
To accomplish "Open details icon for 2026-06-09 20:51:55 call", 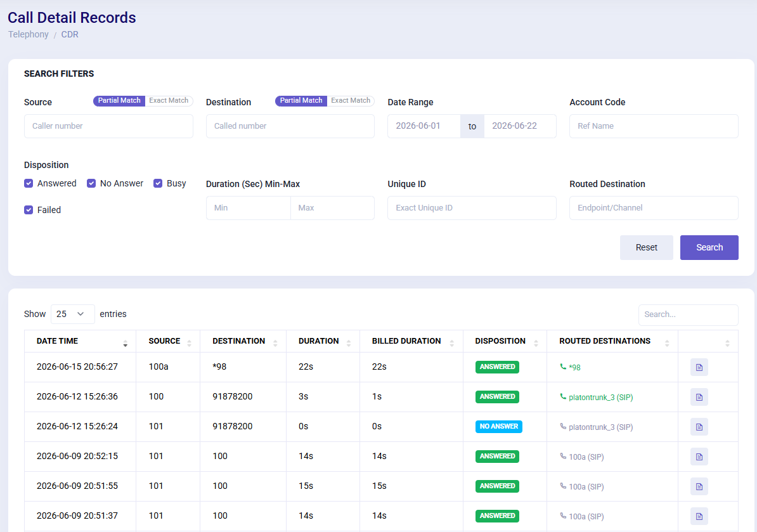I will [699, 486].
